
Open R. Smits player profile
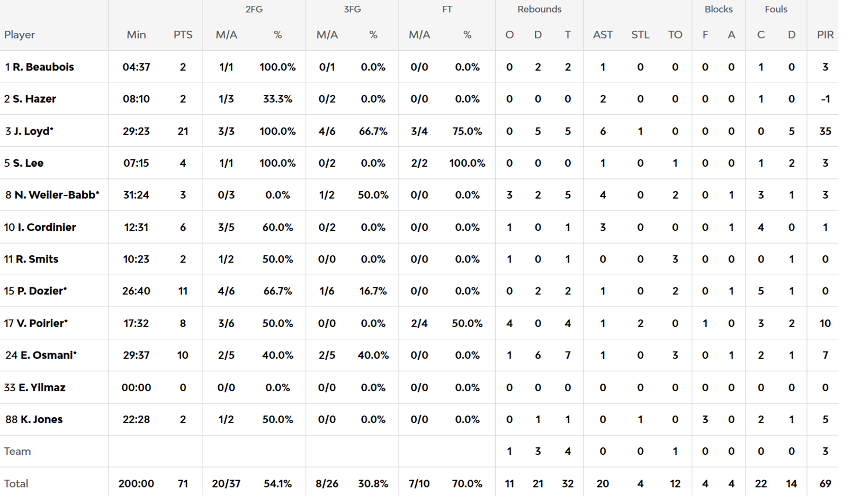tap(37, 259)
